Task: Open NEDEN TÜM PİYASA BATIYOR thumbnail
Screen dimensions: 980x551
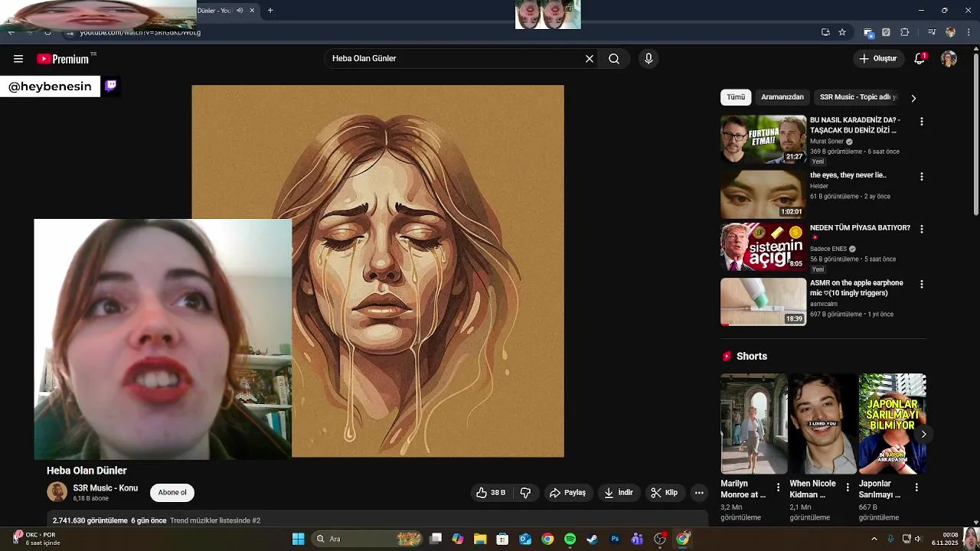Action: pos(763,247)
